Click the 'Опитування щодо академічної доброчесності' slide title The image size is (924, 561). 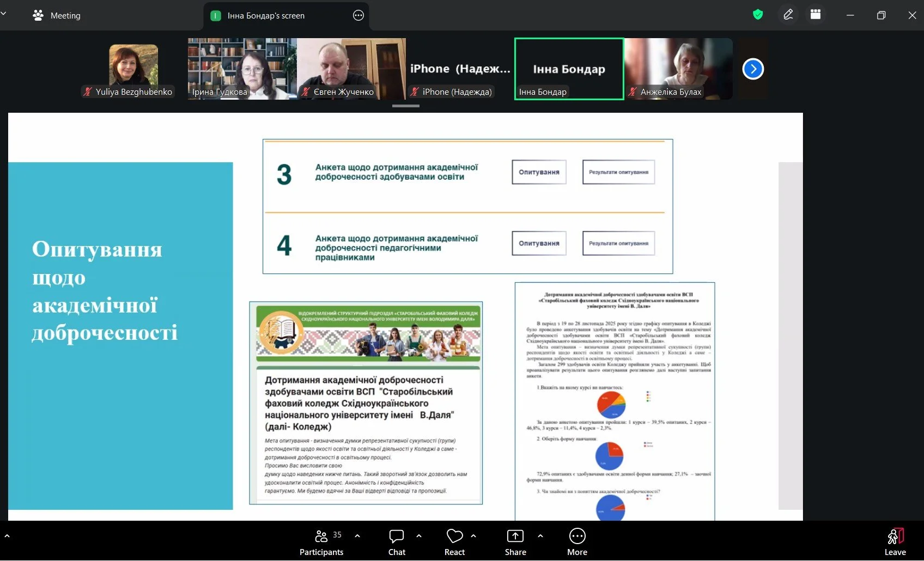click(x=105, y=290)
